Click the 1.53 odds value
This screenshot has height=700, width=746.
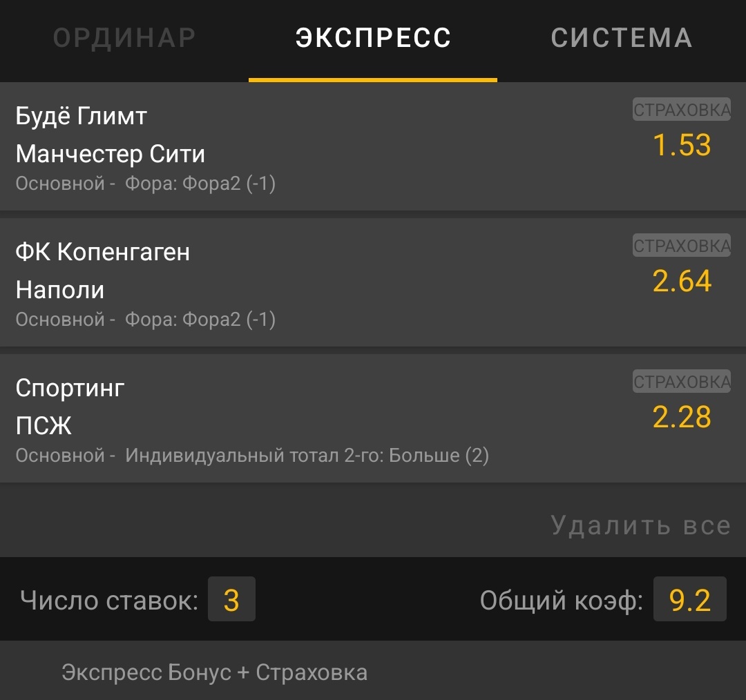pyautogui.click(x=682, y=145)
